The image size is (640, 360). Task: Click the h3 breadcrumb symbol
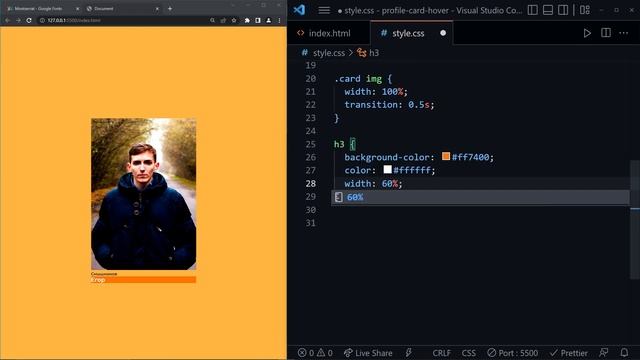[368, 53]
